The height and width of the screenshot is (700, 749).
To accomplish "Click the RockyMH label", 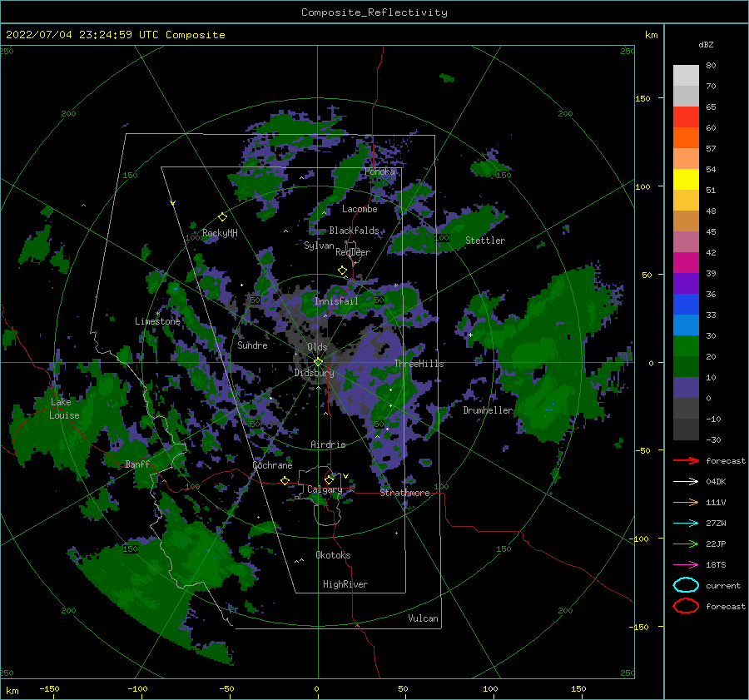I will 220,233.
